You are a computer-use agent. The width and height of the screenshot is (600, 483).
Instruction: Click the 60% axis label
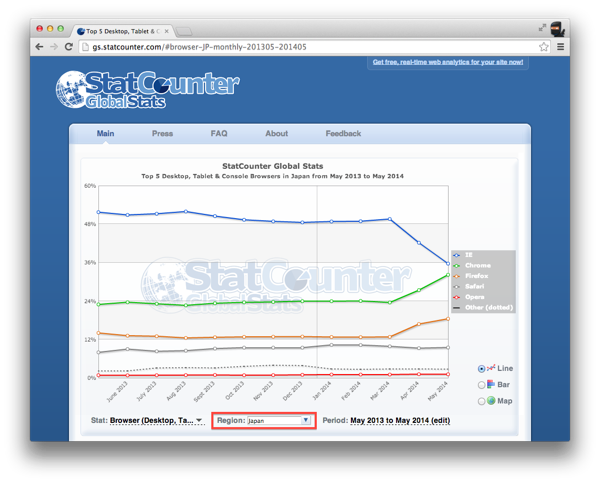[x=90, y=186]
